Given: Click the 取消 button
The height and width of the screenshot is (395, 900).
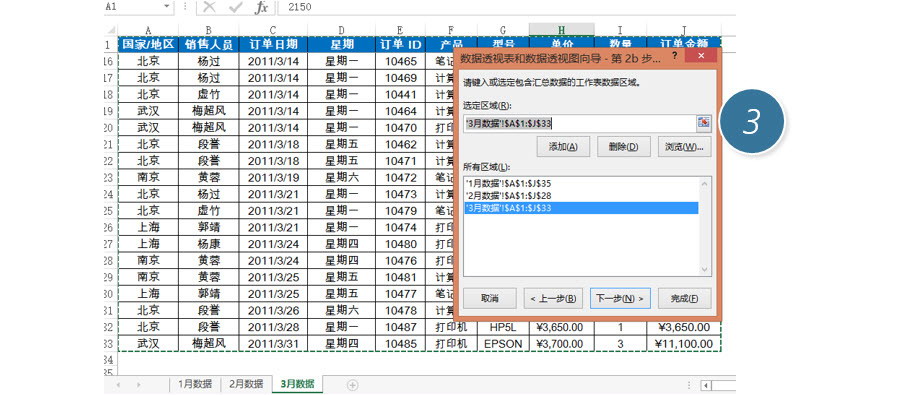Looking at the screenshot, I should pyautogui.click(x=490, y=299).
